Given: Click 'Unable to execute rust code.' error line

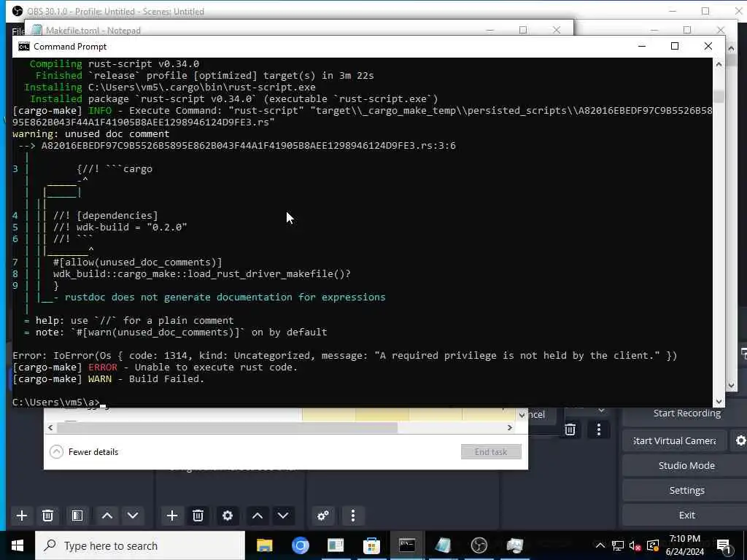Looking at the screenshot, I should coord(155,367).
